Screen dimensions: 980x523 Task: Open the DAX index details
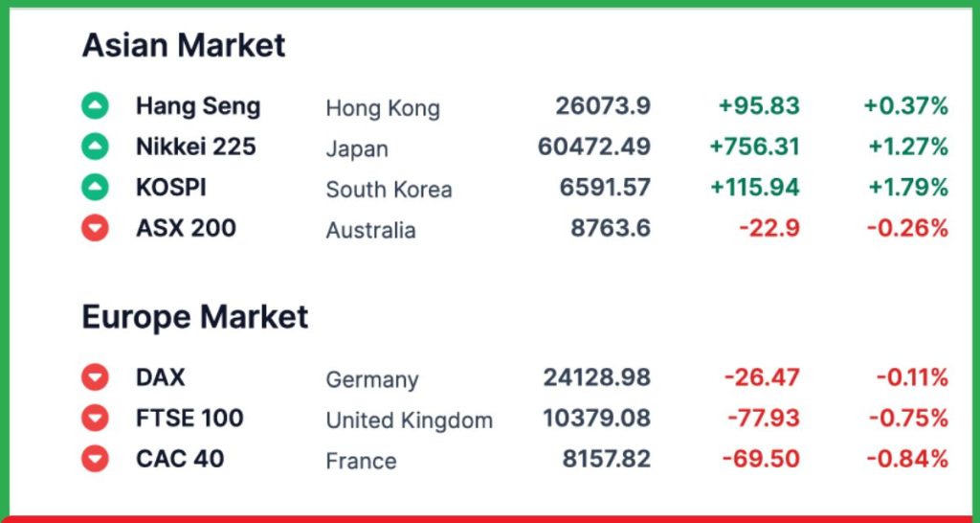[160, 377]
